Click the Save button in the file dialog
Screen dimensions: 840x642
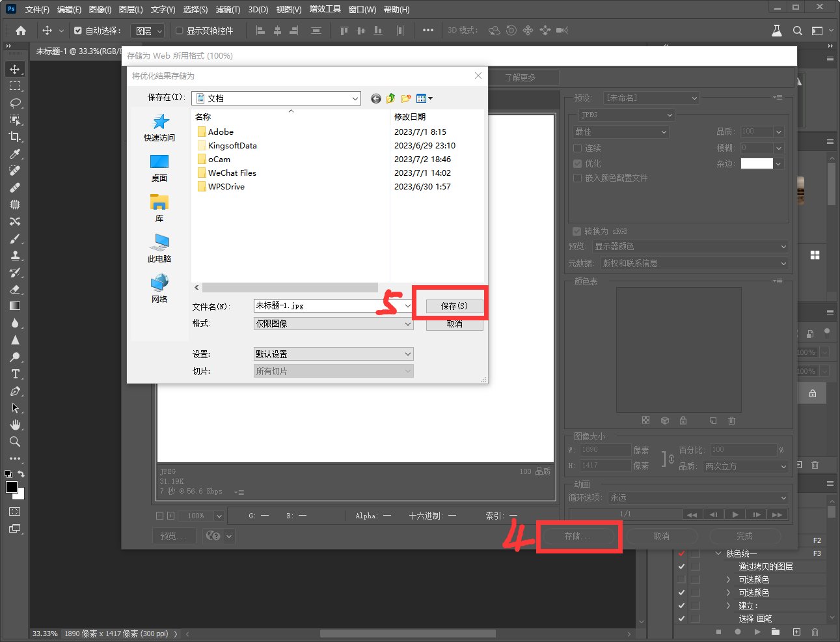click(x=454, y=306)
